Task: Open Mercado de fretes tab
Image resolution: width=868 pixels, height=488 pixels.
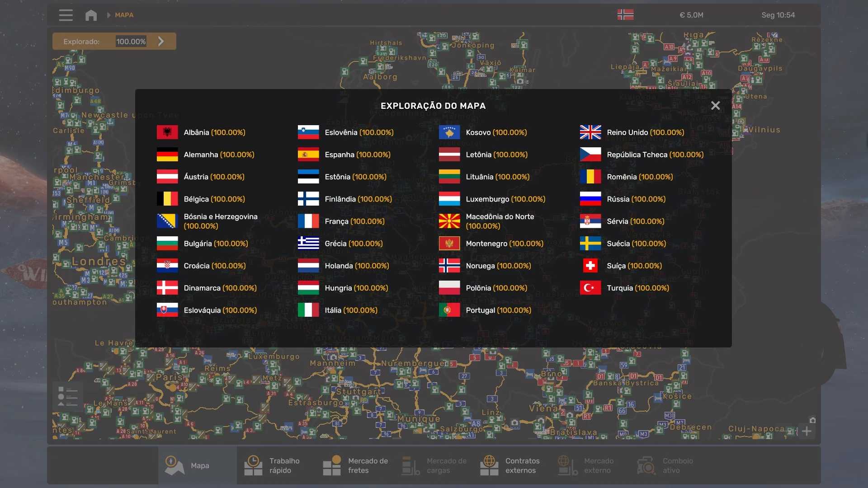Action: [355, 465]
